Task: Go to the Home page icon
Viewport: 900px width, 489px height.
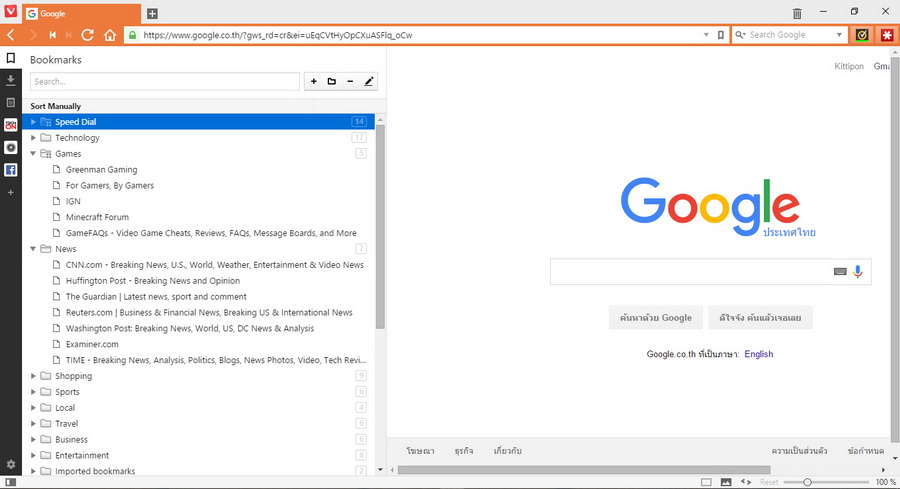Action: pos(110,35)
